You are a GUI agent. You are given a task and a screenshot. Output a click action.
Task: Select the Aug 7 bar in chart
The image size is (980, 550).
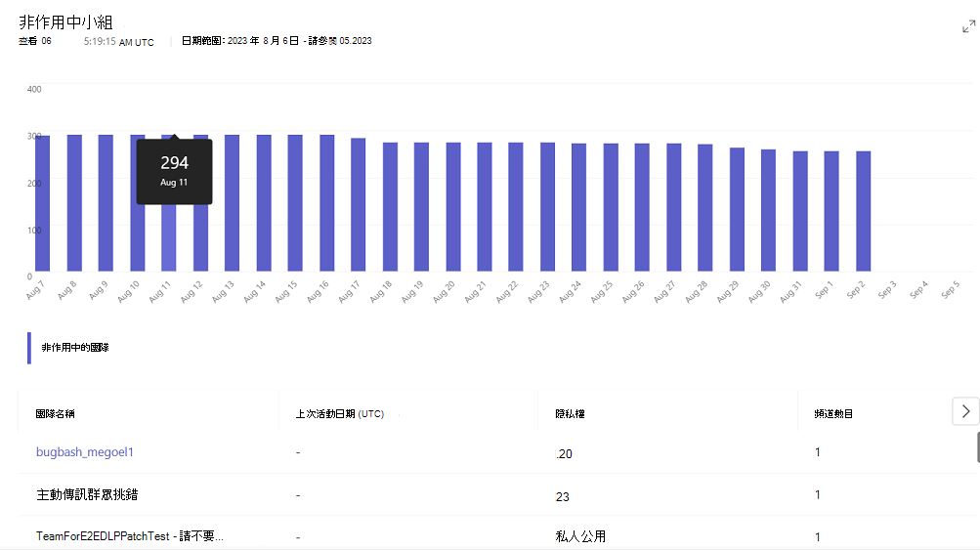42,204
